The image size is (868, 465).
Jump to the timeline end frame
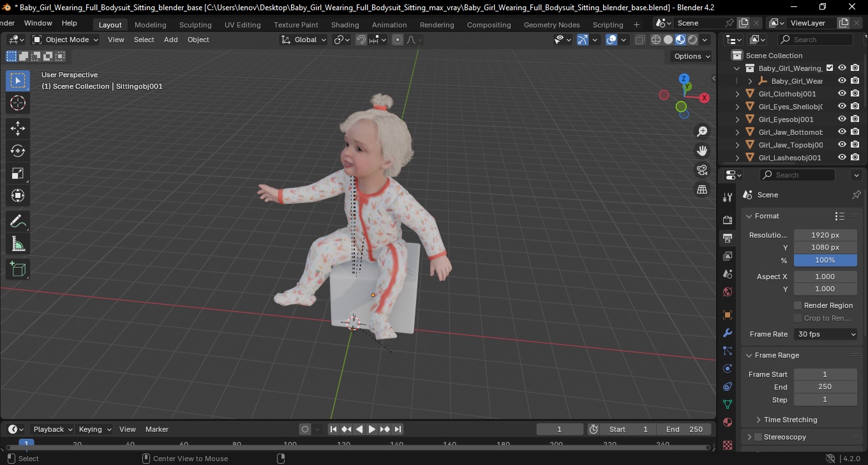(x=398, y=429)
